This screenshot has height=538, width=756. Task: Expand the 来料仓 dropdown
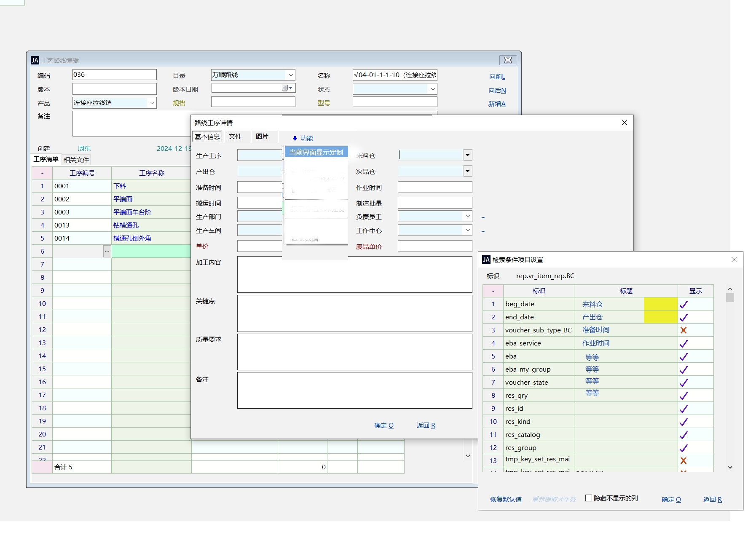pyautogui.click(x=467, y=155)
